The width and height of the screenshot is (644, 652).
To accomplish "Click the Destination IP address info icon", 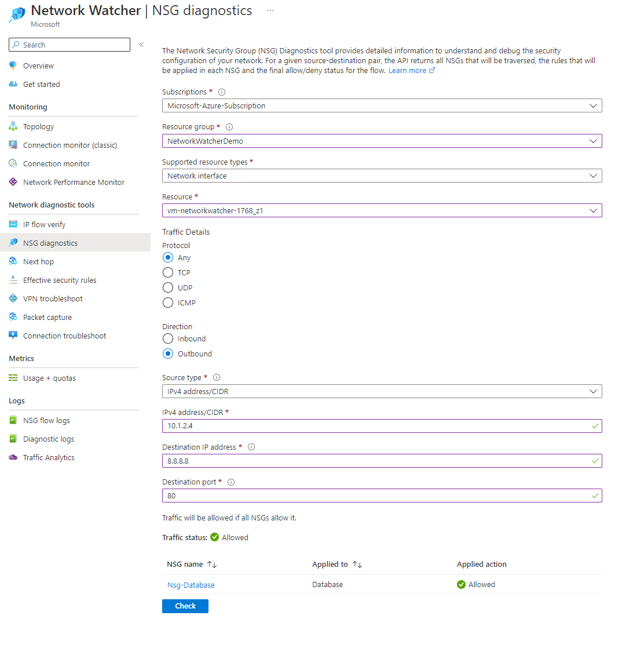I will click(x=251, y=447).
